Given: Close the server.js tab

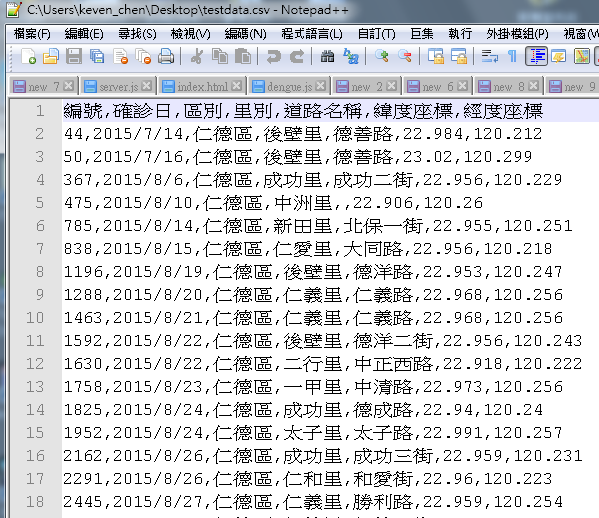Looking at the screenshot, I should coord(146,86).
